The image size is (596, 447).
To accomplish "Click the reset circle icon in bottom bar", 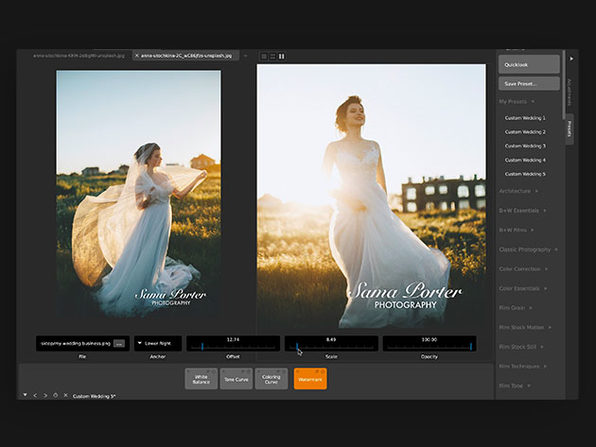I will 55,396.
